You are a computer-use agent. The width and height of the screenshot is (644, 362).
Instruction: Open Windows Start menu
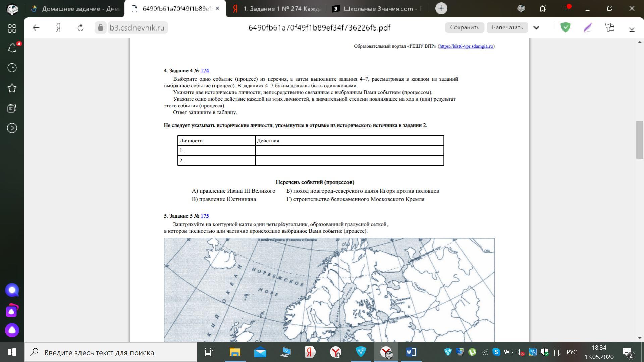click(12, 352)
